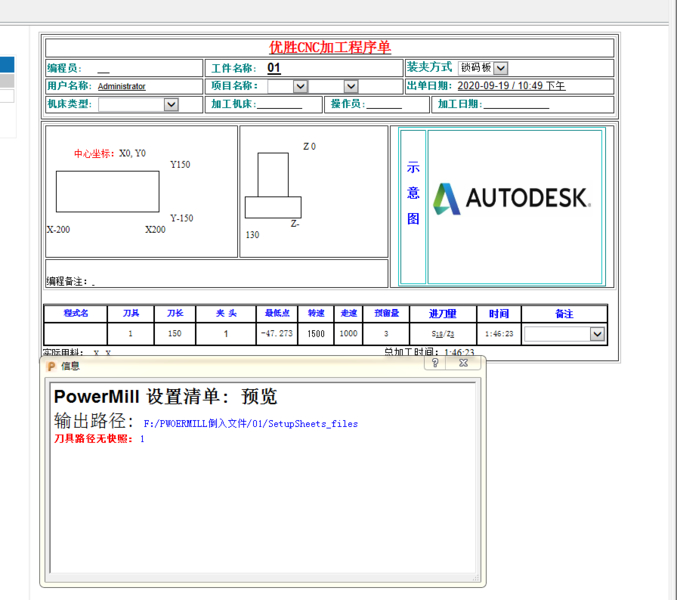Click the 时间 cell 1:46:23
Image resolution: width=677 pixels, height=600 pixels.
[499, 334]
